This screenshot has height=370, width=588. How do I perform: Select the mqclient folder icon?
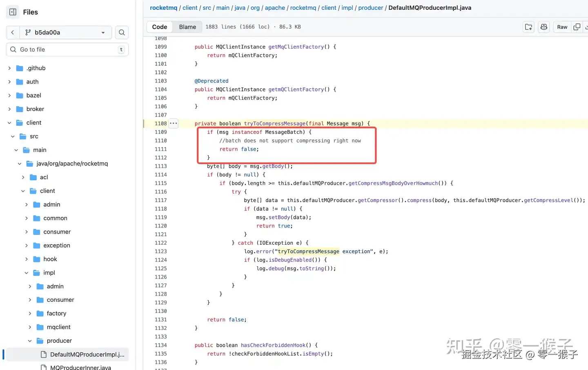pos(40,327)
